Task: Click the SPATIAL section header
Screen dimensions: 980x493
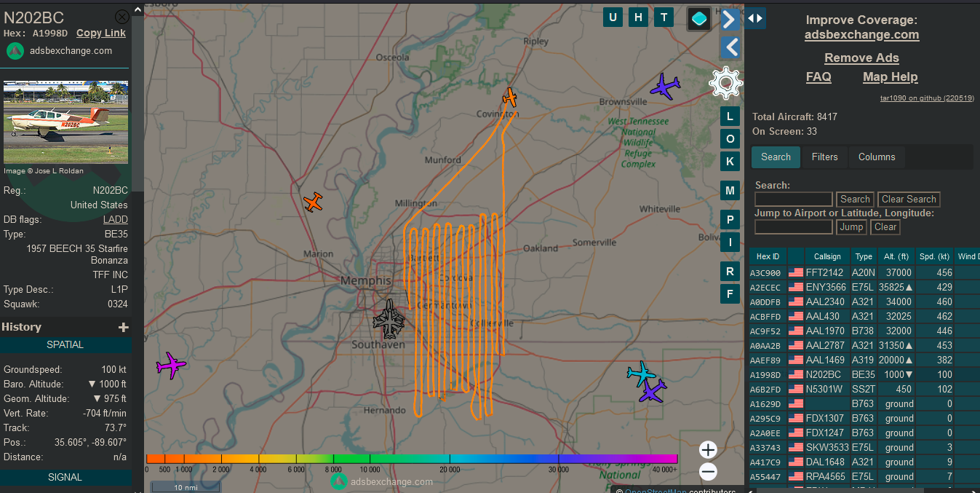Action: [x=65, y=345]
